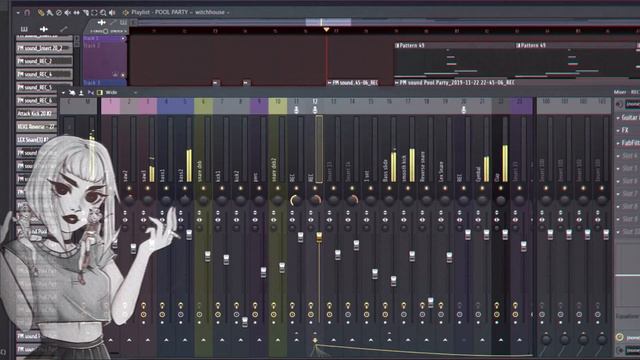This screenshot has height=360, width=640.
Task: Select mixer Master track labeled M
Action: pyautogui.click(x=87, y=106)
